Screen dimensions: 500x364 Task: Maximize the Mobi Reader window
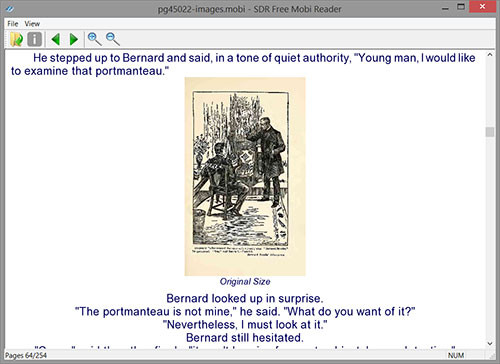point(461,7)
